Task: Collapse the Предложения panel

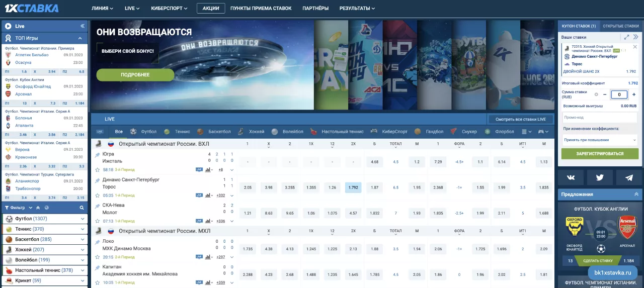Action: point(636,194)
